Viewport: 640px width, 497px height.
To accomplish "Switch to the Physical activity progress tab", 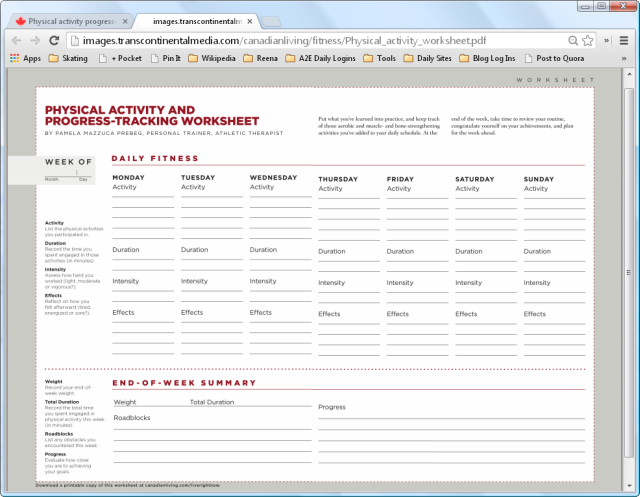I will tap(72, 21).
